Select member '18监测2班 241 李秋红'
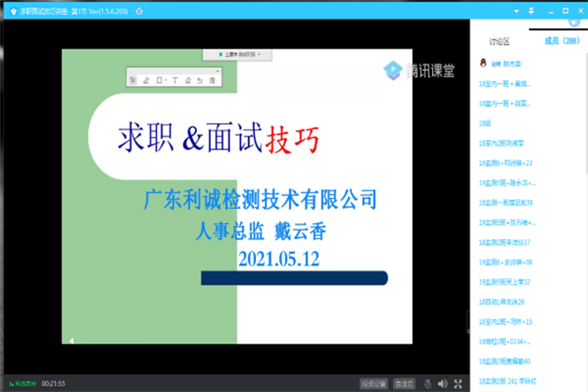 coord(508,382)
